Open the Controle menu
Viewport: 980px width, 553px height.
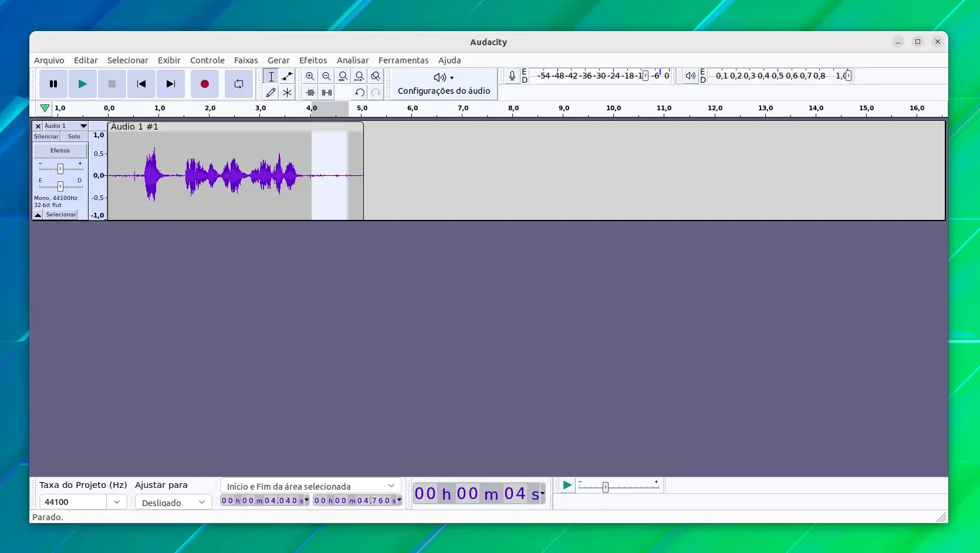pos(207,60)
